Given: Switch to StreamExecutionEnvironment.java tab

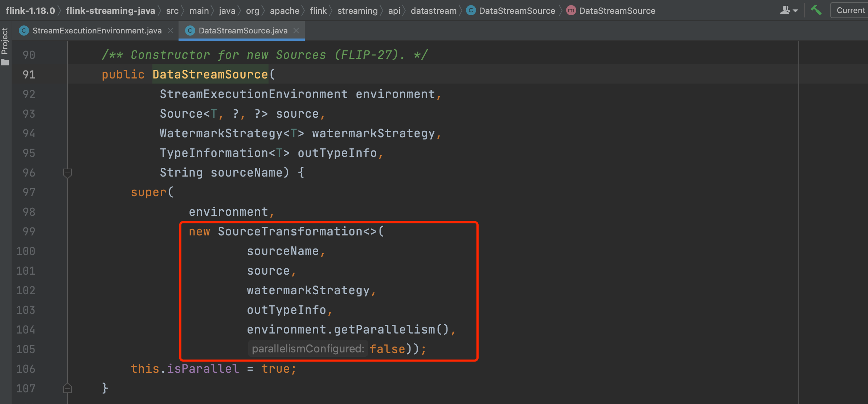Looking at the screenshot, I should (97, 31).
